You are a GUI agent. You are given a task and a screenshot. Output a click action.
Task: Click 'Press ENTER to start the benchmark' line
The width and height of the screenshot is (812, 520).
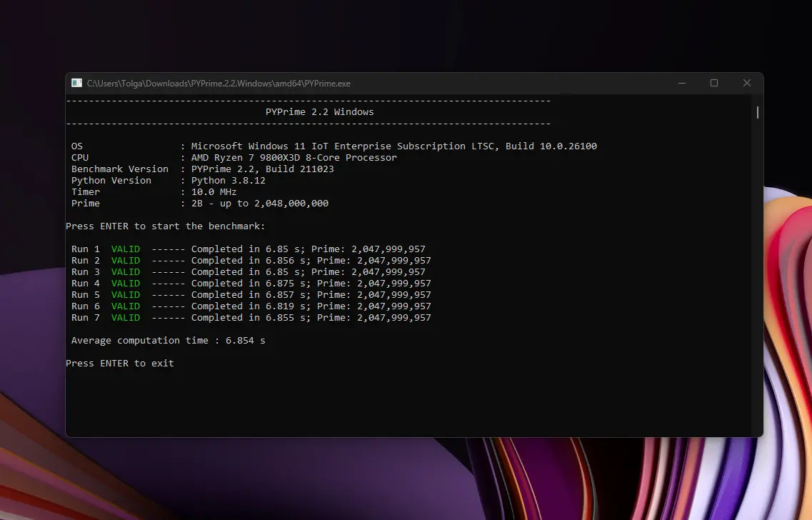tap(165, 226)
